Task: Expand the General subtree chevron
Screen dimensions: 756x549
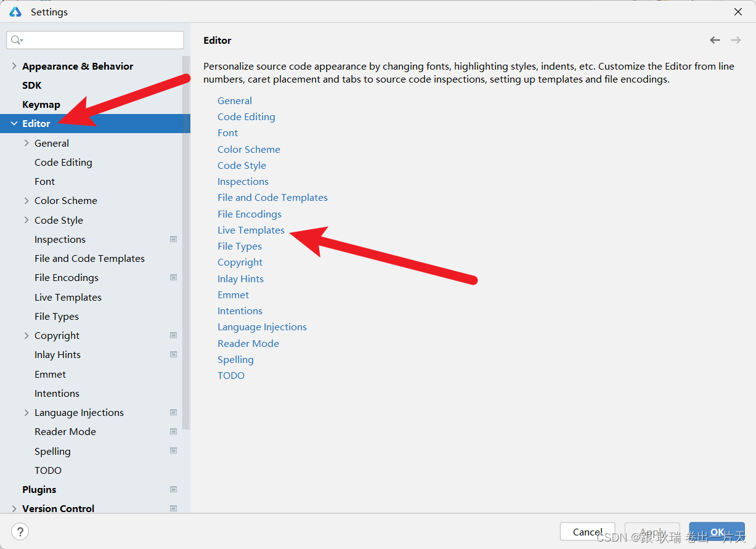Action: pos(26,143)
